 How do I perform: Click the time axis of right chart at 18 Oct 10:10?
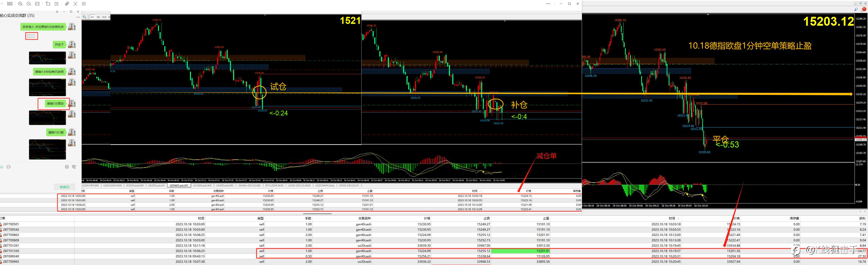click(x=701, y=206)
